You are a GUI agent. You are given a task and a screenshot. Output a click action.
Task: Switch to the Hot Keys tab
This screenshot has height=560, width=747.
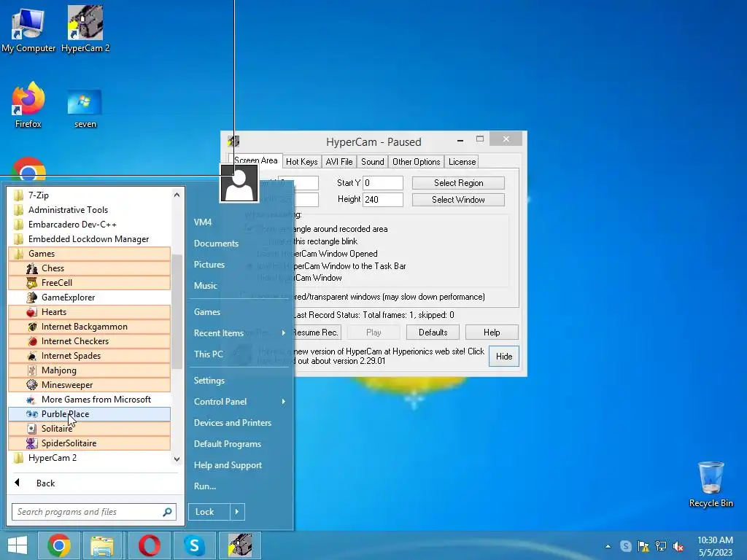(301, 162)
